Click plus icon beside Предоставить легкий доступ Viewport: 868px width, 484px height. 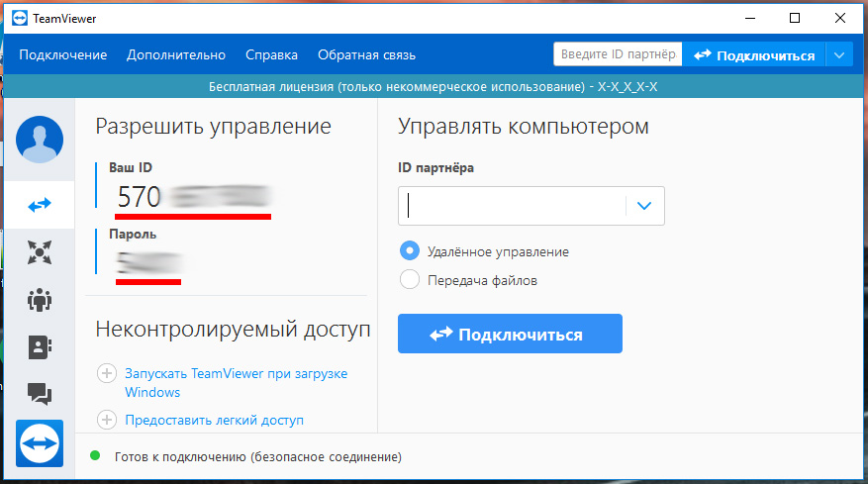pos(107,420)
